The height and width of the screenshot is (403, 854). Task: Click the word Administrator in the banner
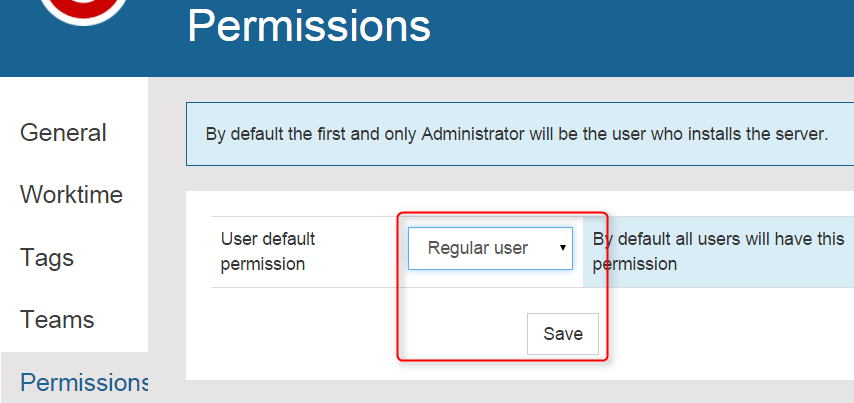pos(469,133)
